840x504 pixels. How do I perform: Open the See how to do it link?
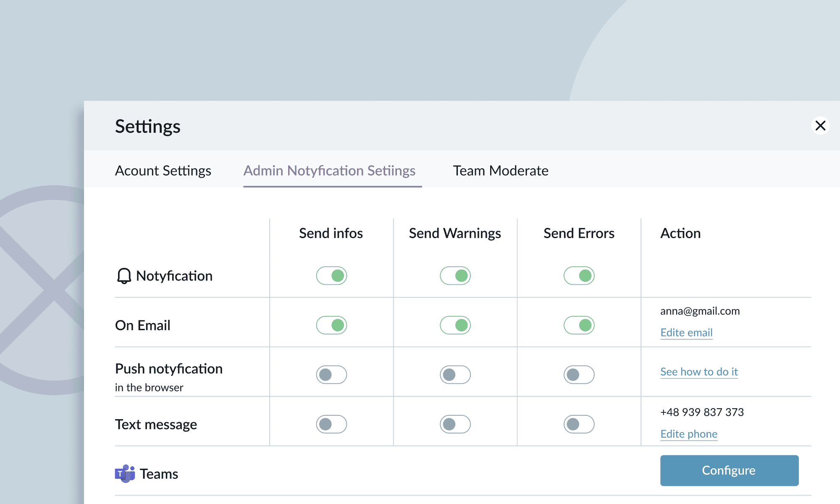699,372
